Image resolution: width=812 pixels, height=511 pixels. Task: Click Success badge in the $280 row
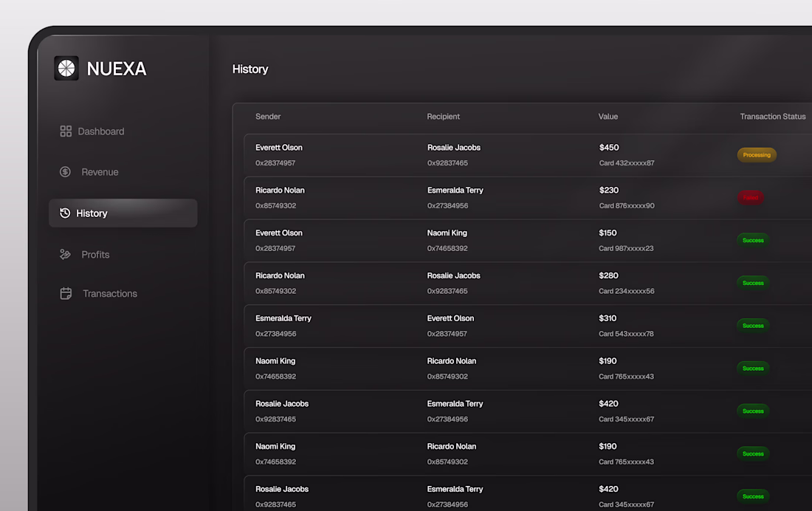[x=753, y=283]
